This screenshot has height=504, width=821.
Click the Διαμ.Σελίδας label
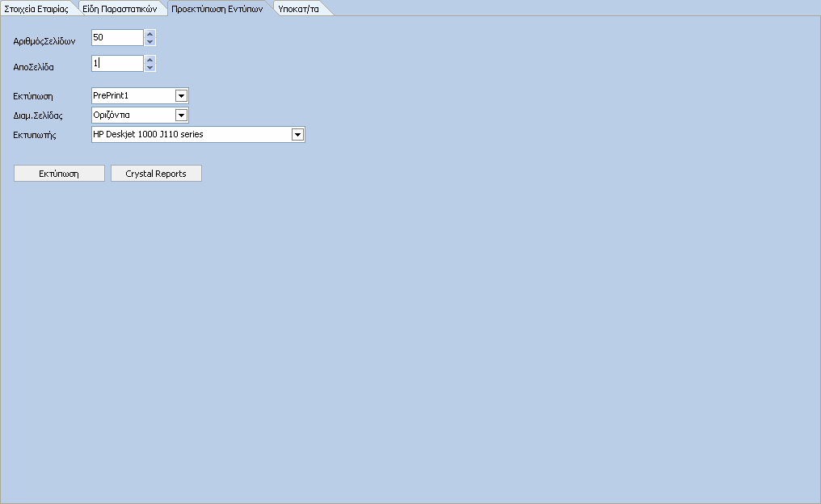pos(38,115)
